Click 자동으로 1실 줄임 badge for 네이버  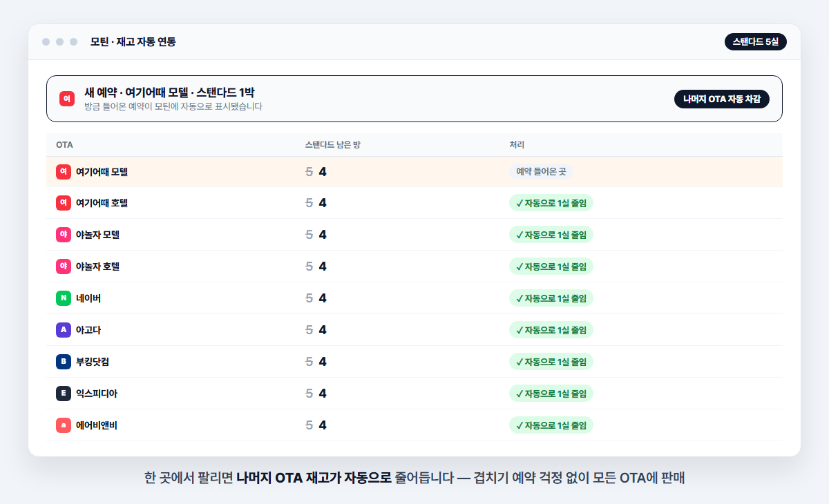[x=551, y=298]
